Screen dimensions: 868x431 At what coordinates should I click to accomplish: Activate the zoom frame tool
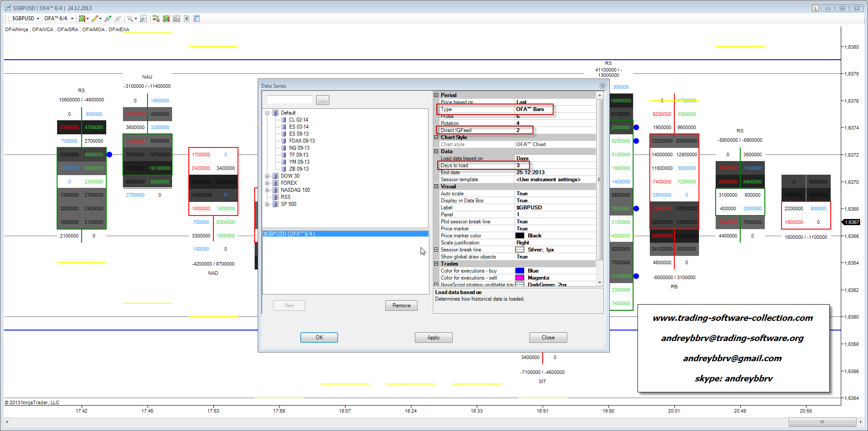pos(143,18)
